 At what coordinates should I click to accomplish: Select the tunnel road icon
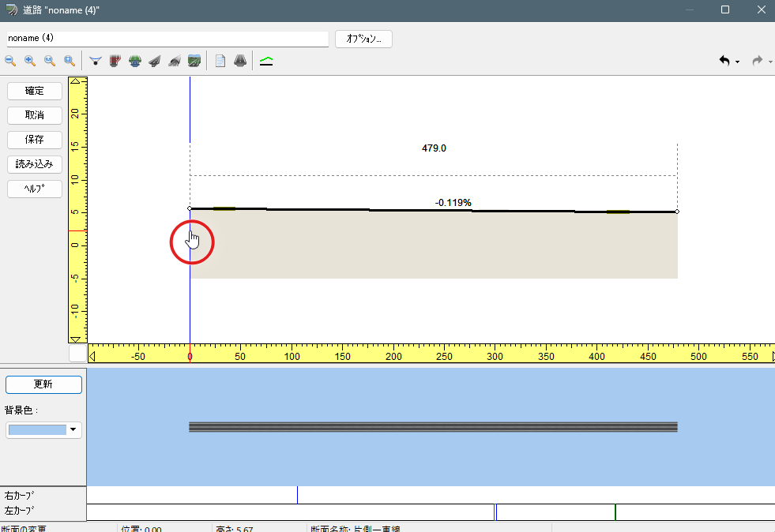175,62
